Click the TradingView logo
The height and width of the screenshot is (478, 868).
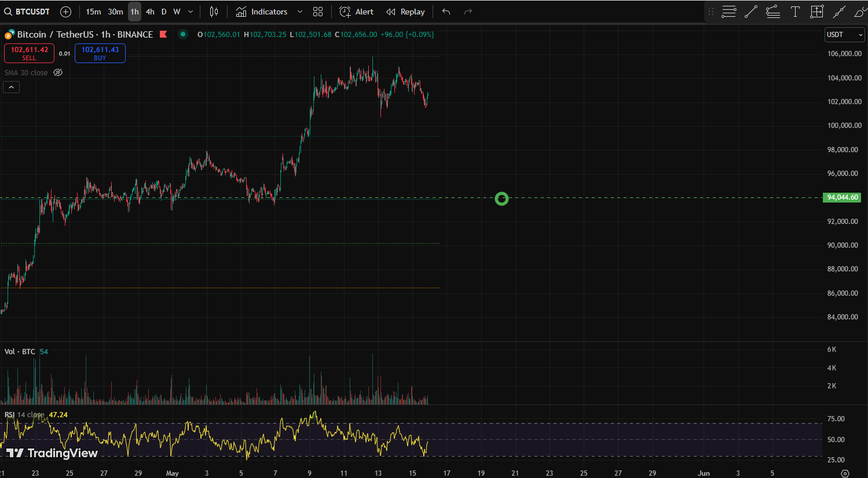point(52,453)
